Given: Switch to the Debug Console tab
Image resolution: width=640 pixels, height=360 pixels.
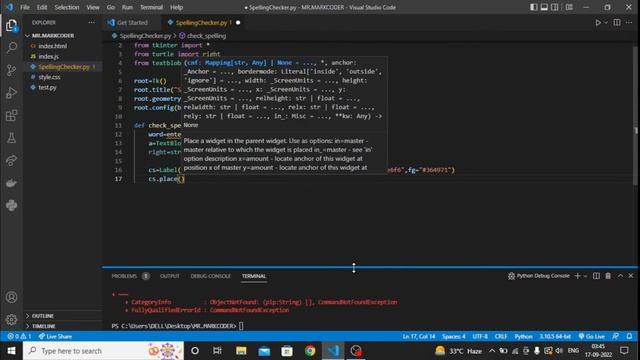Looking at the screenshot, I should [x=210, y=276].
